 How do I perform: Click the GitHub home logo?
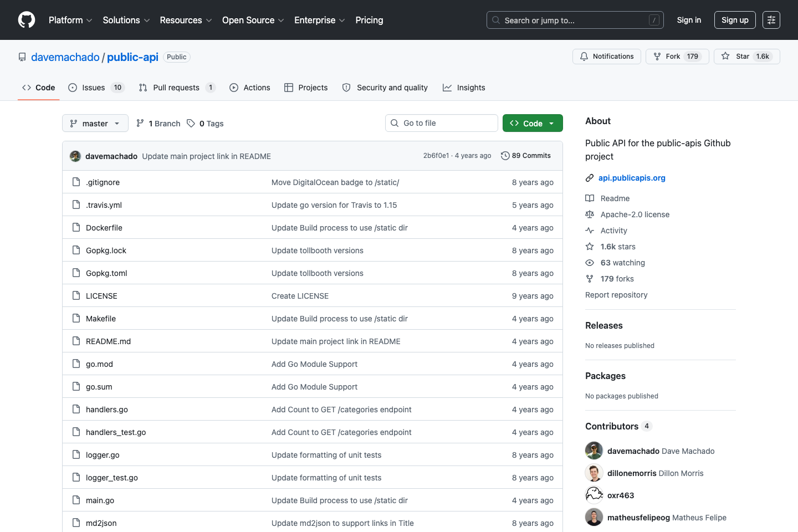(x=26, y=20)
